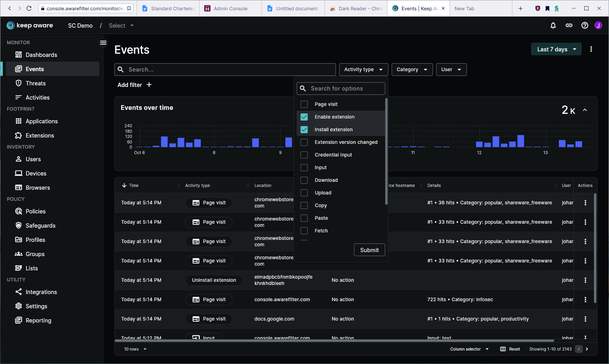The height and width of the screenshot is (364, 609).
Task: Open the purple user avatar J
Action: pos(598,25)
